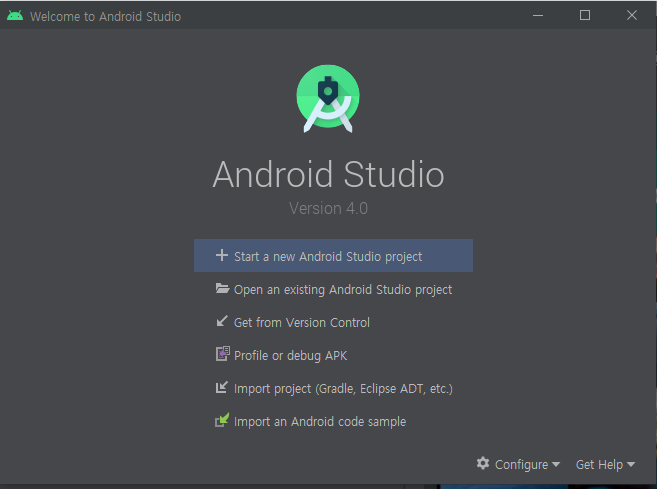This screenshot has height=489, width=657.
Task: Choose Profile or debug APK text
Action: point(290,355)
